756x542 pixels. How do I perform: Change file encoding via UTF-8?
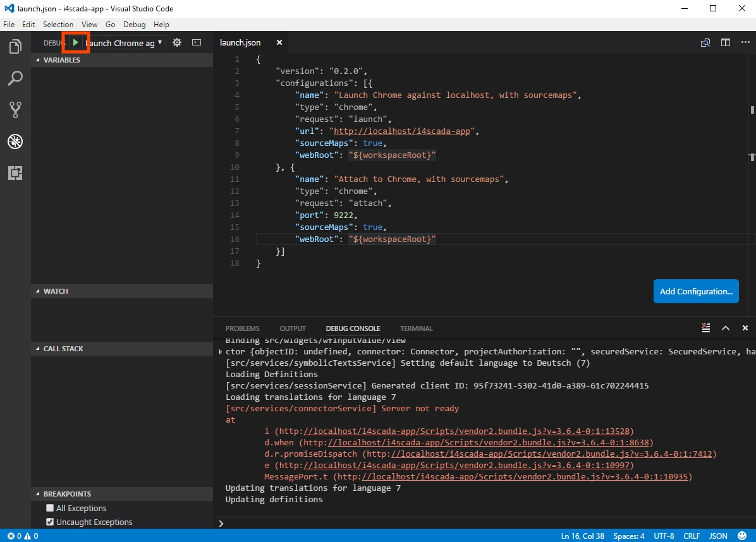pos(664,536)
